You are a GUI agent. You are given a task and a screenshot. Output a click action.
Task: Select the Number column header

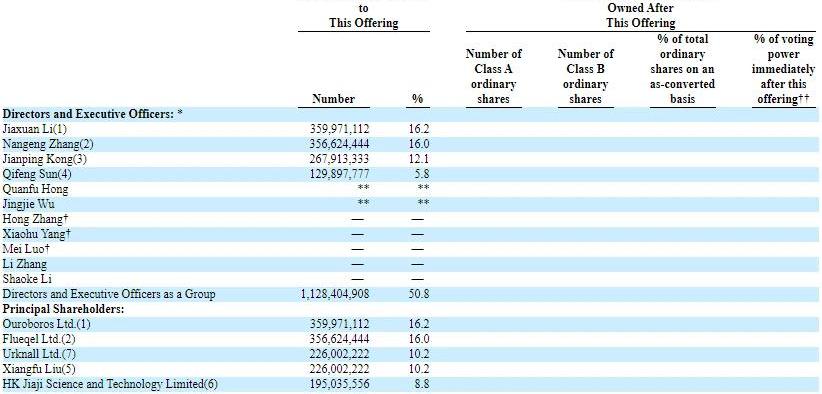pos(333,99)
